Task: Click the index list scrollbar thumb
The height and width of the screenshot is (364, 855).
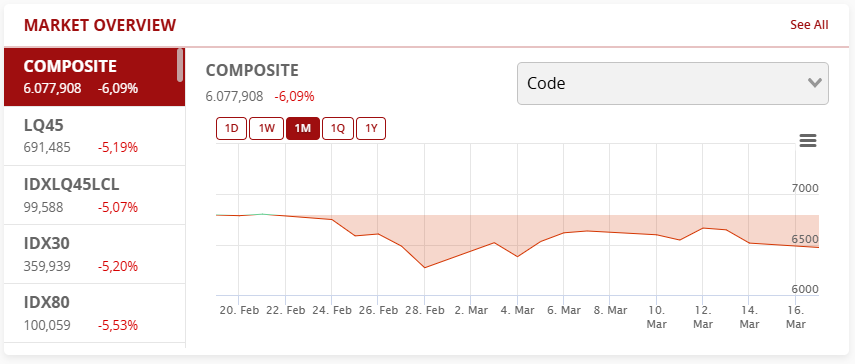Action: (180, 65)
